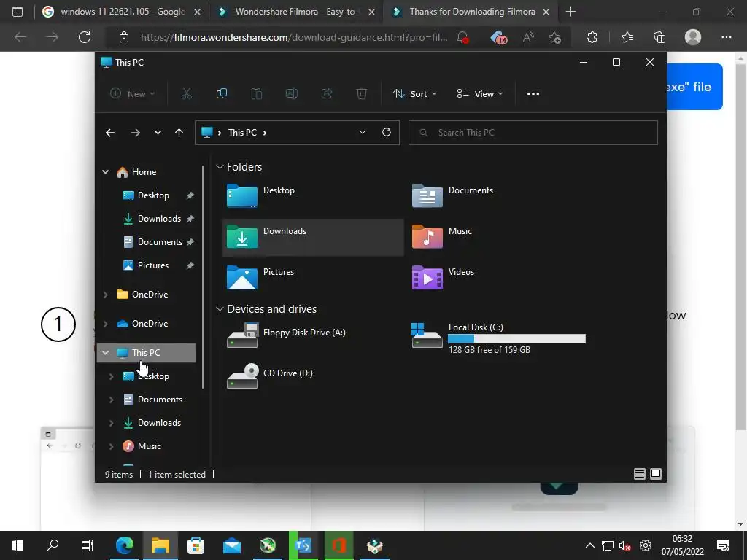Switch to details view icon in status bar

tap(639, 474)
